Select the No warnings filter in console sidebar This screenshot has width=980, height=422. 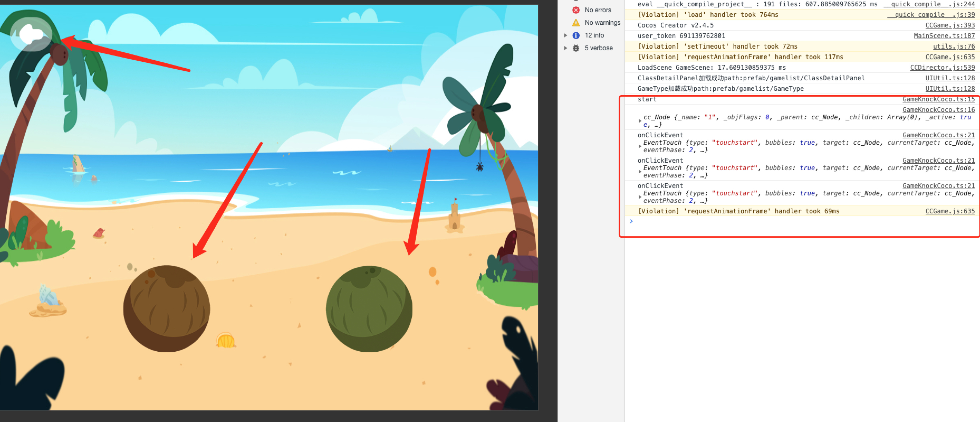pos(602,22)
